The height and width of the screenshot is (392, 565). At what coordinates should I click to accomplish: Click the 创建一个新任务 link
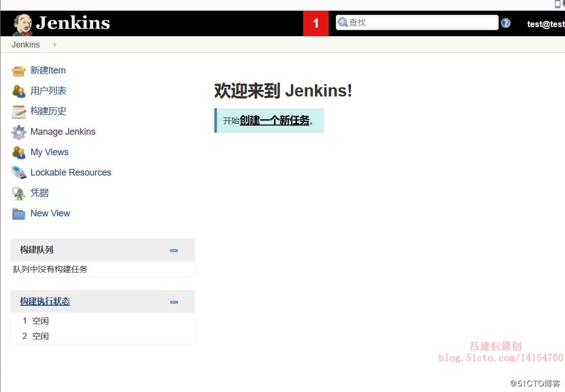tap(275, 120)
